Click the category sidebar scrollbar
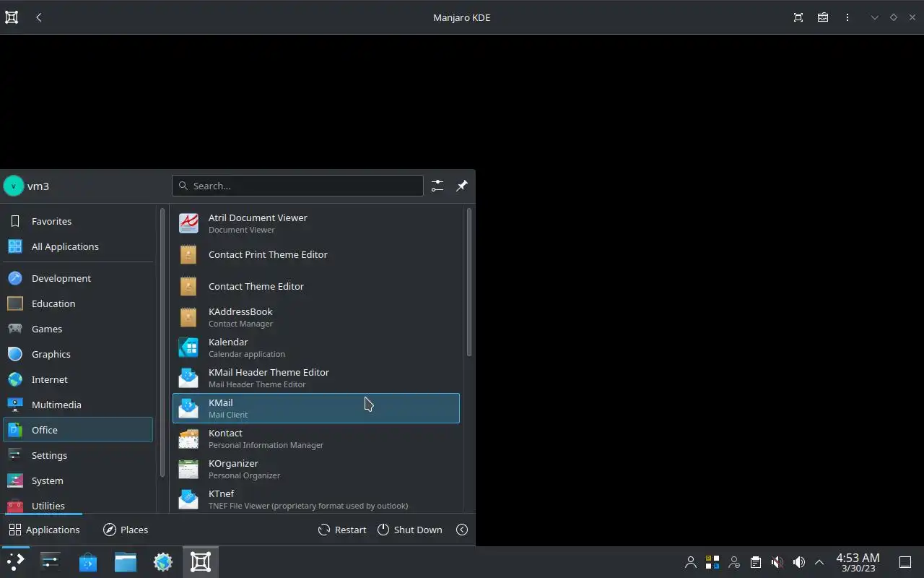The height and width of the screenshot is (578, 924). 162,343
